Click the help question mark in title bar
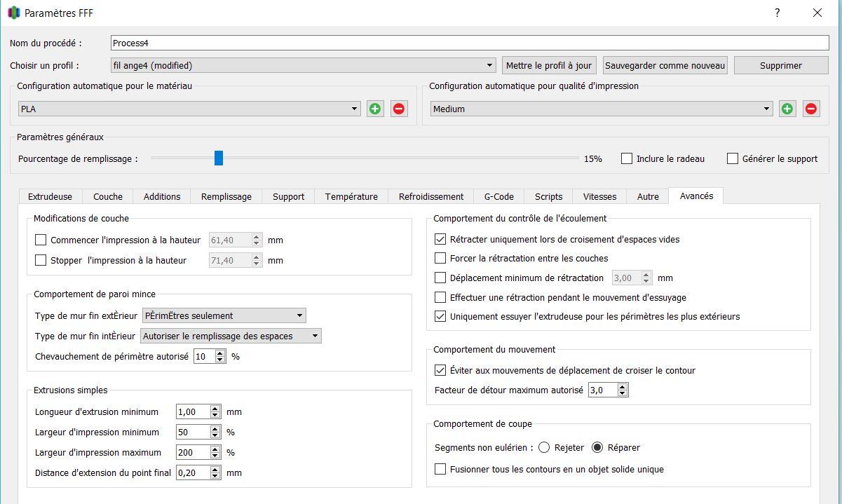The image size is (842, 504). click(777, 13)
